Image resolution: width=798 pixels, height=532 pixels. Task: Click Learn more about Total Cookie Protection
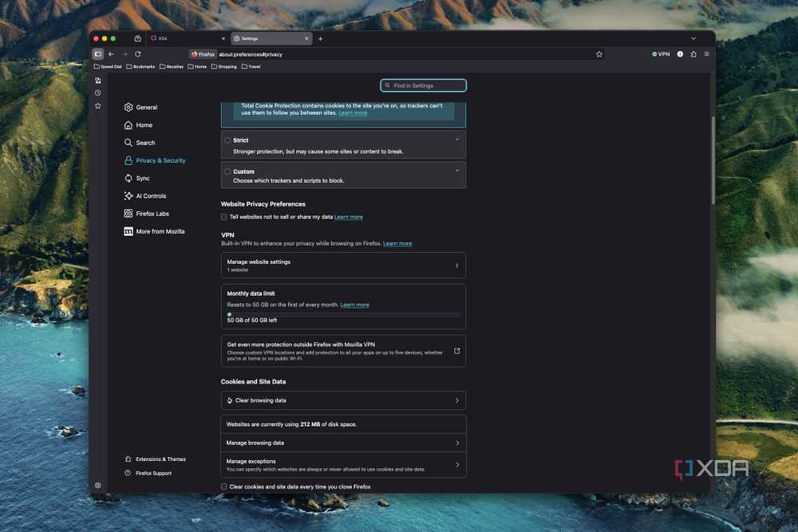(353, 113)
